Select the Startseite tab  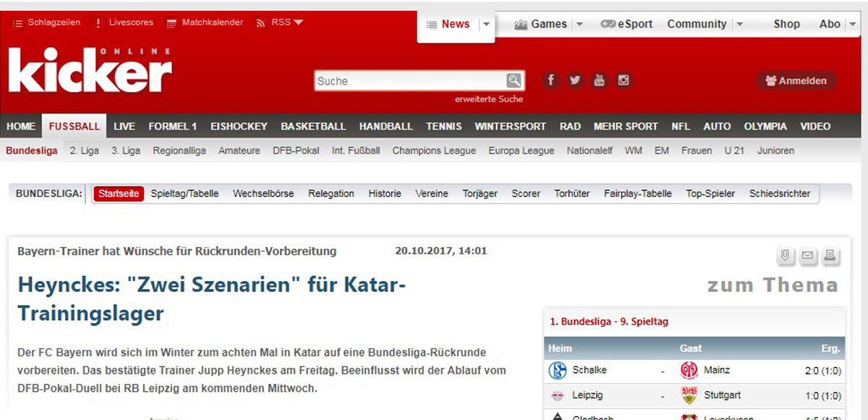[119, 193]
